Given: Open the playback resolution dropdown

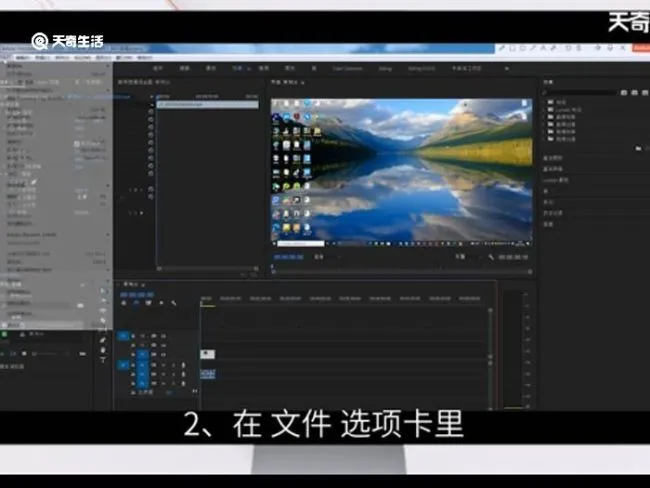Looking at the screenshot, I should point(466,257).
